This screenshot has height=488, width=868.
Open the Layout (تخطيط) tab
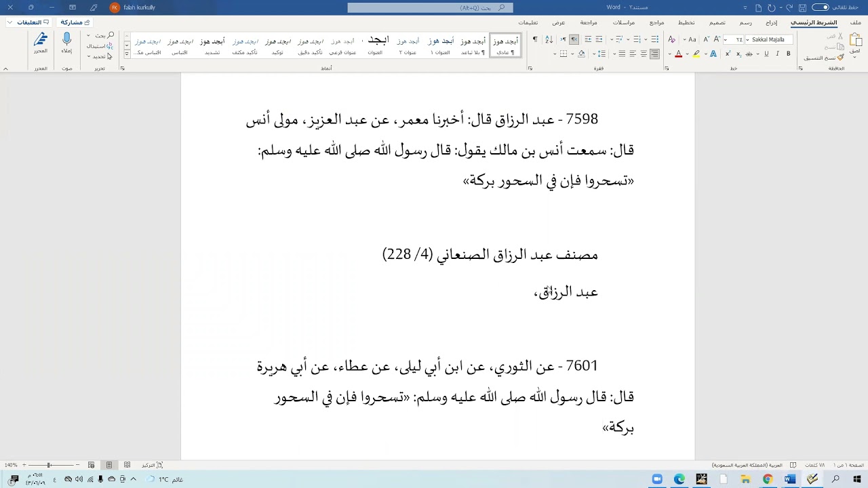point(686,22)
